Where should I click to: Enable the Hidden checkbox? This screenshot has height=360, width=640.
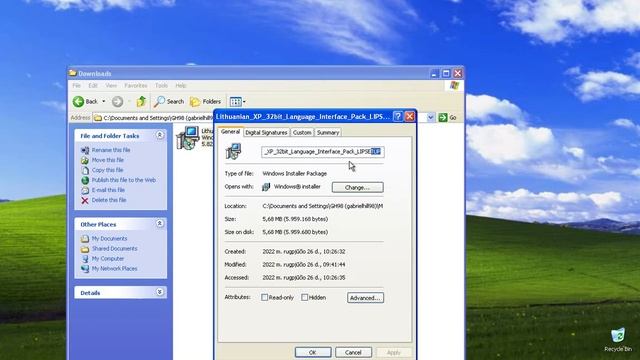coord(304,298)
